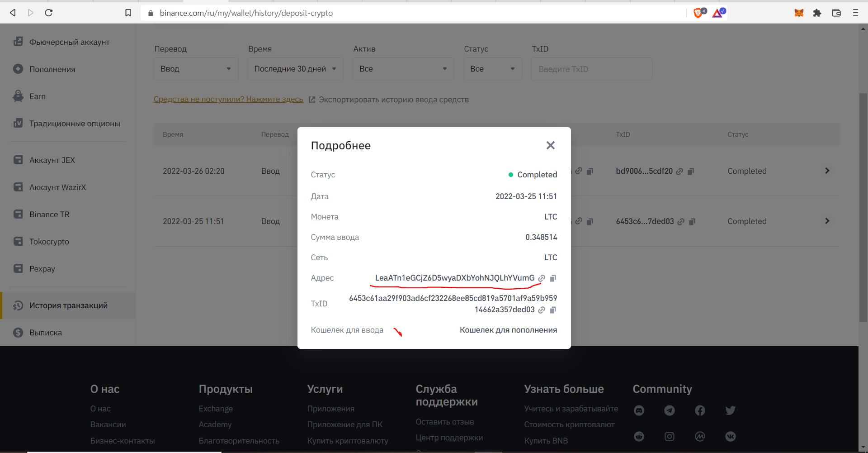868x453 pixels.
Task: Open footer link Приложение для ПК
Action: (x=345, y=424)
